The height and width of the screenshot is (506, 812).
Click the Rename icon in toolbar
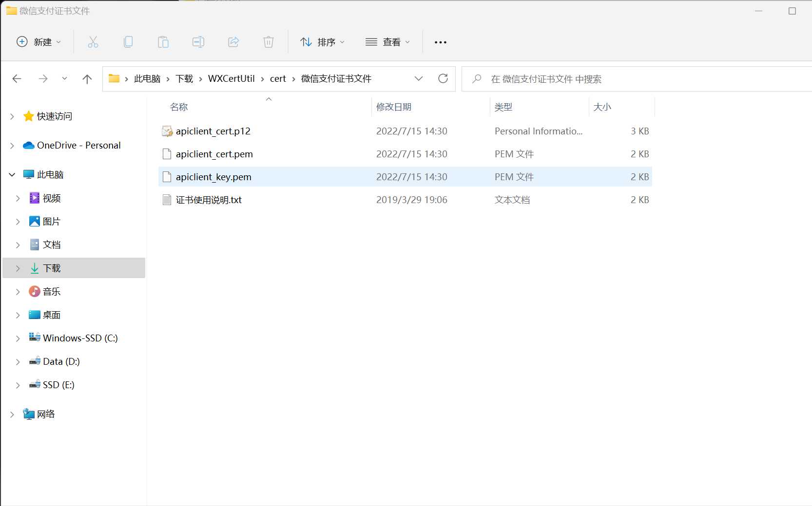click(198, 42)
